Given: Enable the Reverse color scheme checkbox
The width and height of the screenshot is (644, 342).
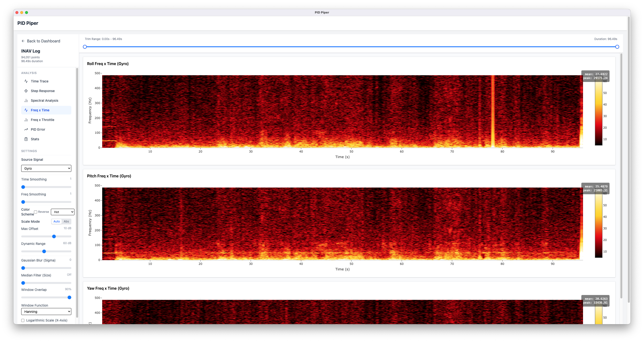Looking at the screenshot, I should pos(35,212).
